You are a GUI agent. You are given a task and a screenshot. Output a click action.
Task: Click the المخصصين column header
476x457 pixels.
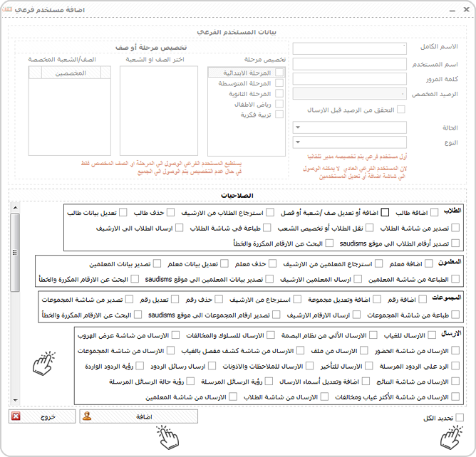click(x=71, y=73)
